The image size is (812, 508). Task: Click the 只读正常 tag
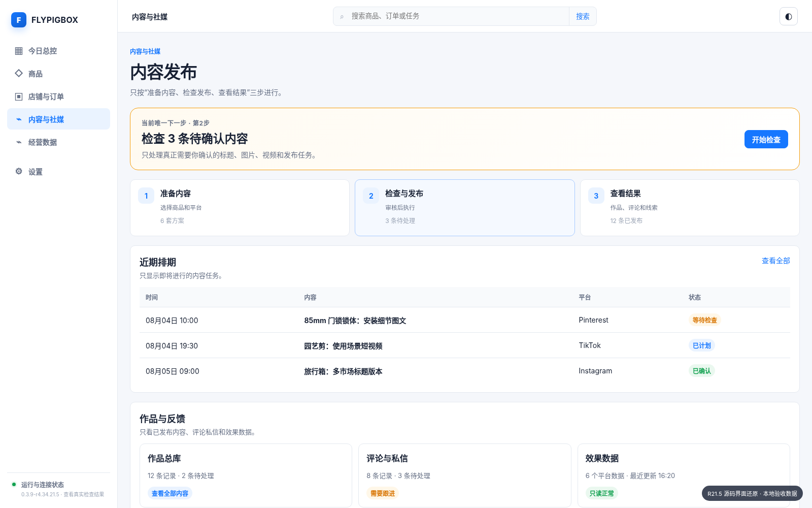(601, 493)
